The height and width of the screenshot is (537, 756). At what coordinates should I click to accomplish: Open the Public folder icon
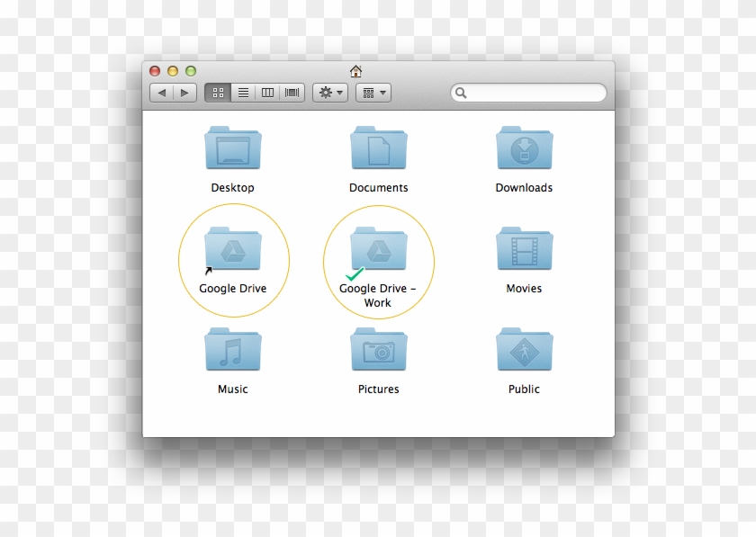(524, 350)
